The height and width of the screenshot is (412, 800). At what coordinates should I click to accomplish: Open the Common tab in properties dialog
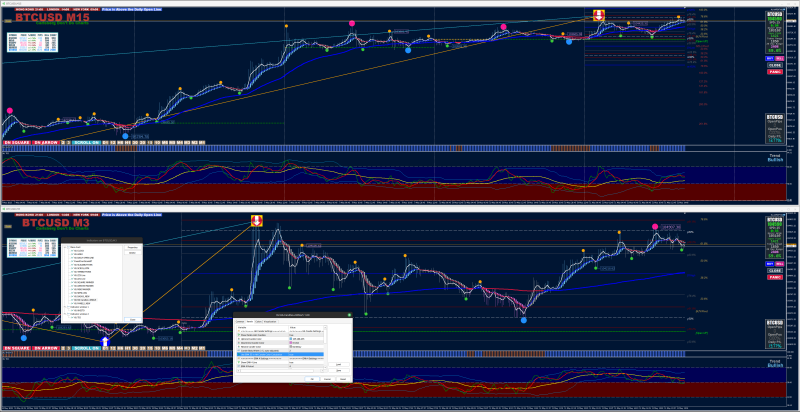click(x=240, y=322)
